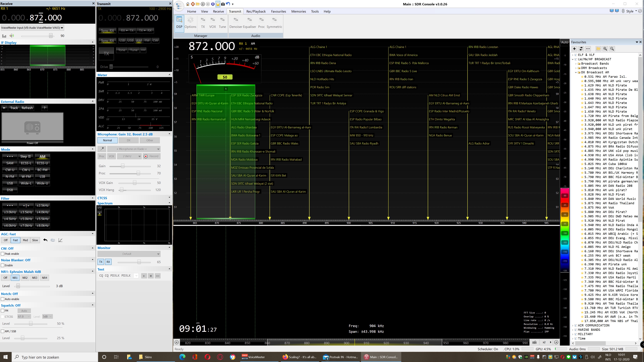
Task: Adjust the microphone Gain slider
Action: [122, 166]
